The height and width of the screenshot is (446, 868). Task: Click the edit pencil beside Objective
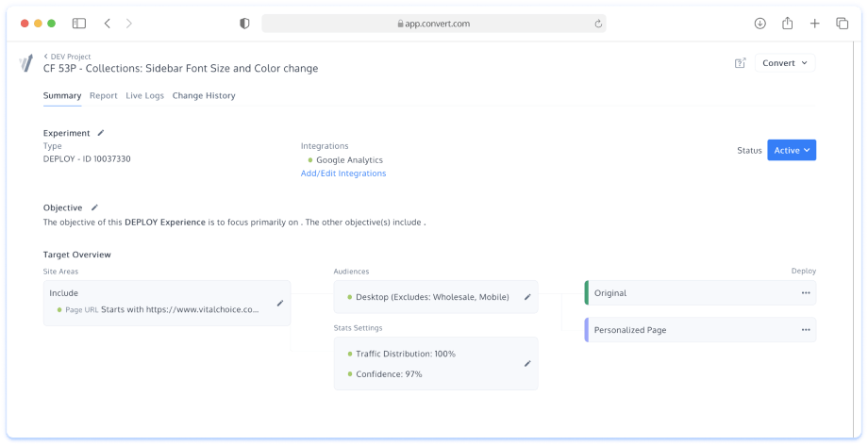click(x=93, y=207)
